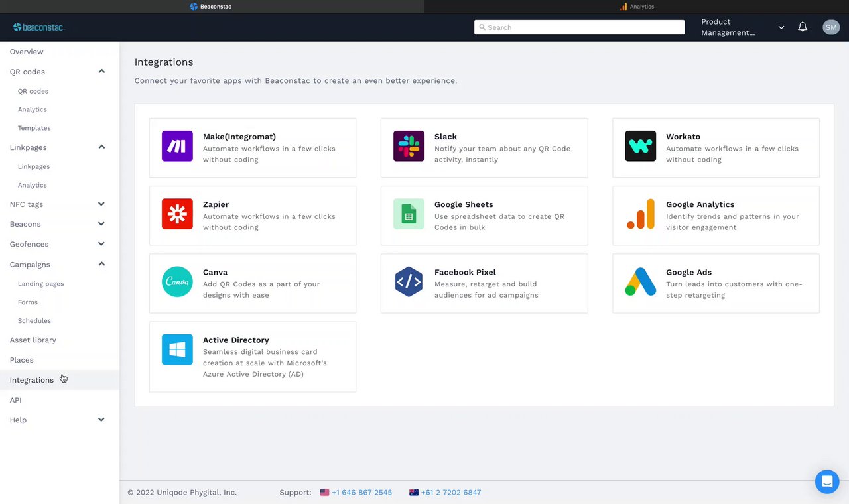The width and height of the screenshot is (849, 504).
Task: Collapse the Linkpages section chevron
Action: [x=101, y=147]
